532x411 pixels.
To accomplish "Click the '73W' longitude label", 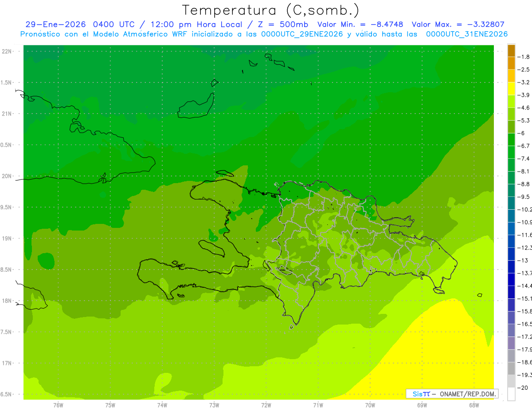I will coord(214,405).
